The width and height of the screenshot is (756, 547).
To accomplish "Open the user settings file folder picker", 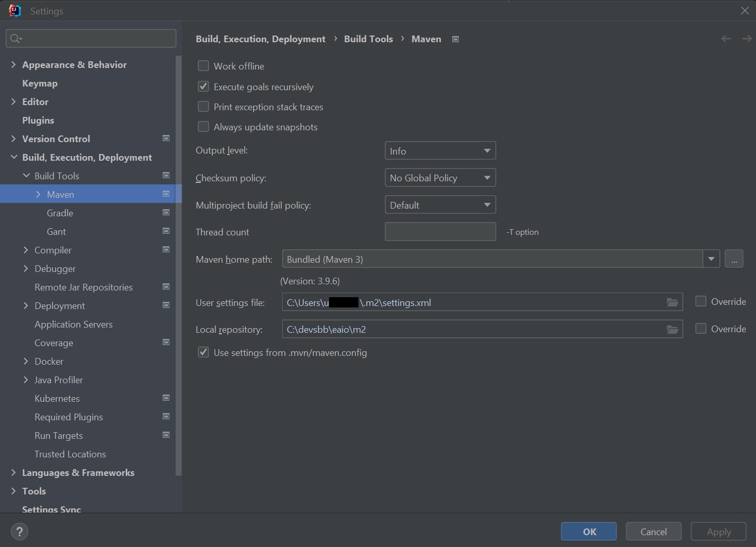I will point(673,302).
